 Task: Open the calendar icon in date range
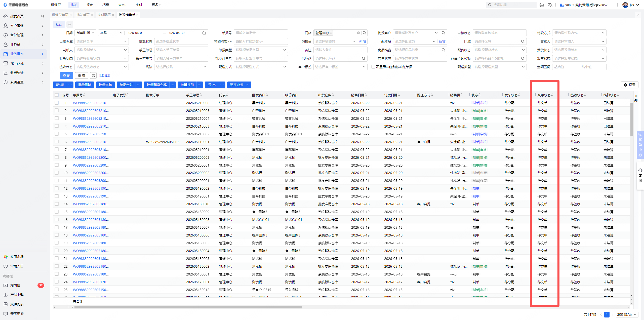[204, 33]
